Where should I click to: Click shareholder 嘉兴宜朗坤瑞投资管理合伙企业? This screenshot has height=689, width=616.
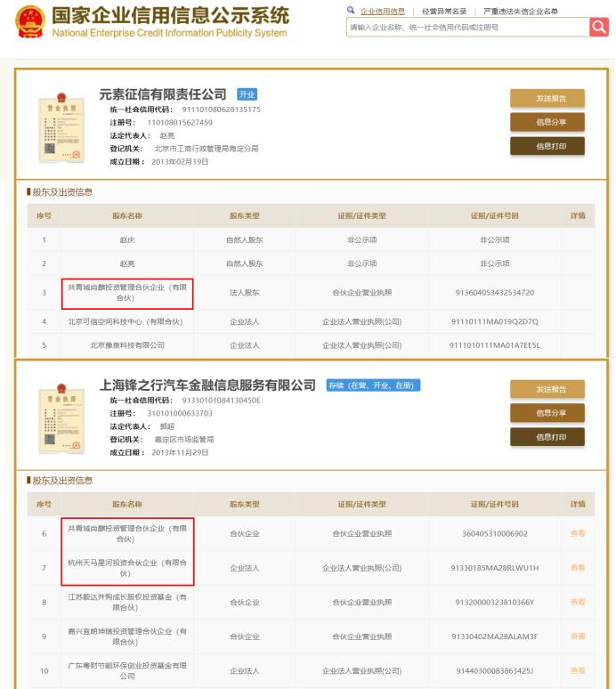click(127, 636)
